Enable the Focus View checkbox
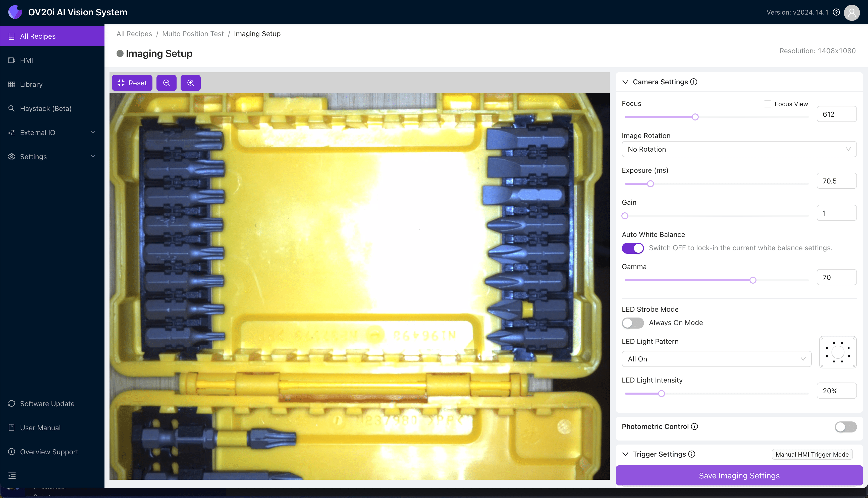 tap(768, 104)
